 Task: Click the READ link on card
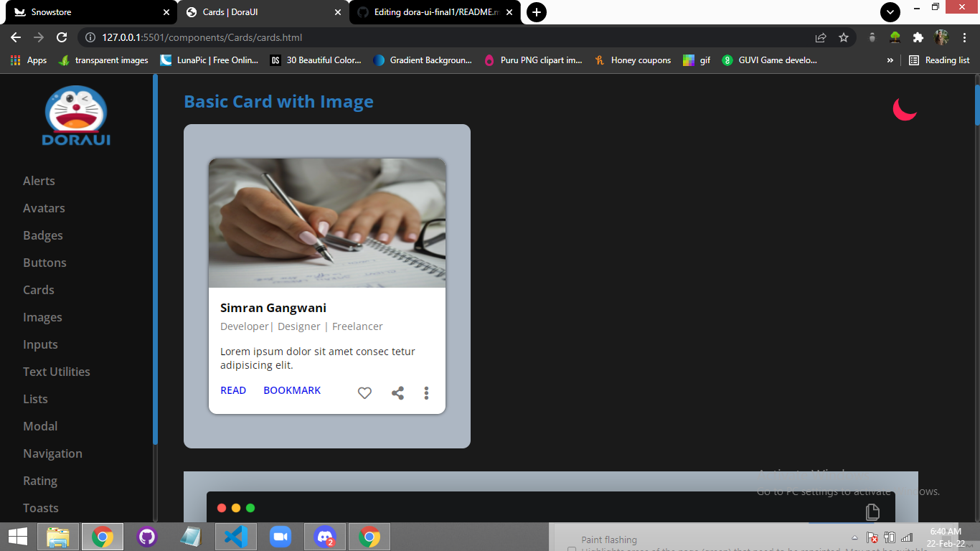[233, 390]
